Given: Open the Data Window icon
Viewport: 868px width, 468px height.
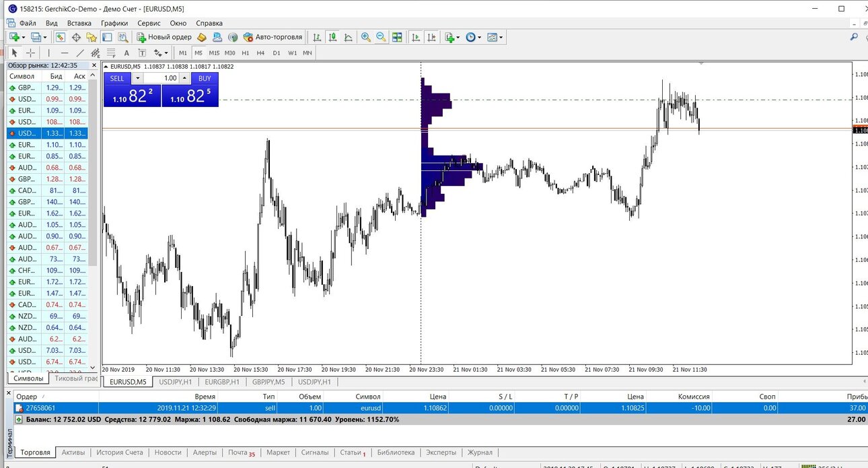Looking at the screenshot, I should (76, 37).
